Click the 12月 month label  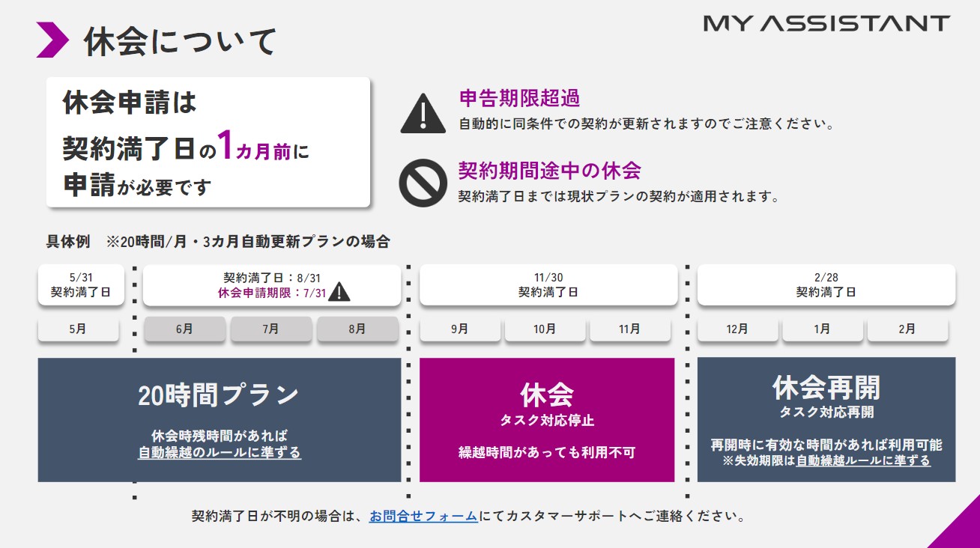pyautogui.click(x=737, y=328)
